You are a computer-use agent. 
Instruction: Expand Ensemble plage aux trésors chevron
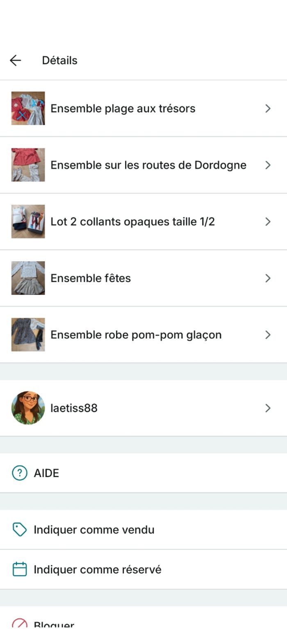click(x=268, y=108)
